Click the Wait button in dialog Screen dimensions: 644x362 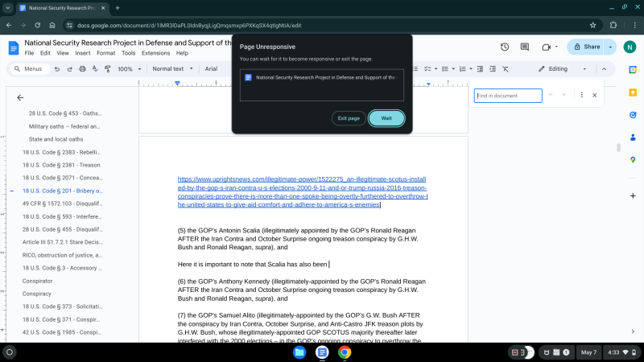(386, 118)
